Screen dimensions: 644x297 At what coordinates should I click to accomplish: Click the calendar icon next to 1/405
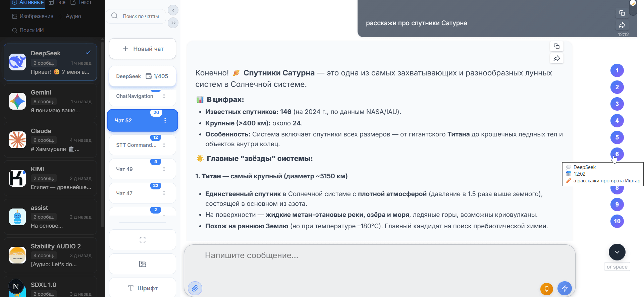[149, 76]
